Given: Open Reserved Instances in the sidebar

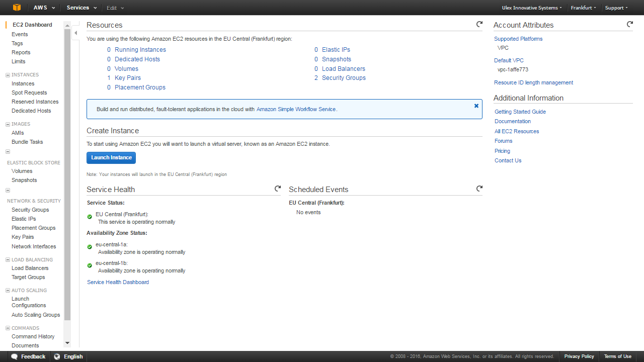Looking at the screenshot, I should 35,102.
